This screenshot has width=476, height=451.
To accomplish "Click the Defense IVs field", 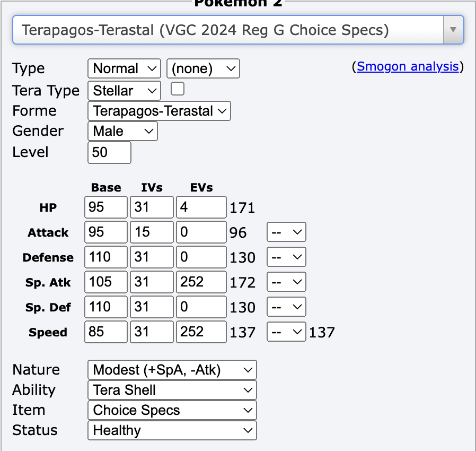I will (152, 257).
